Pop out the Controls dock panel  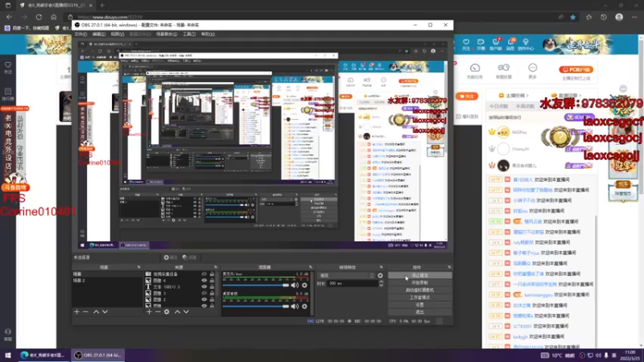pos(449,267)
